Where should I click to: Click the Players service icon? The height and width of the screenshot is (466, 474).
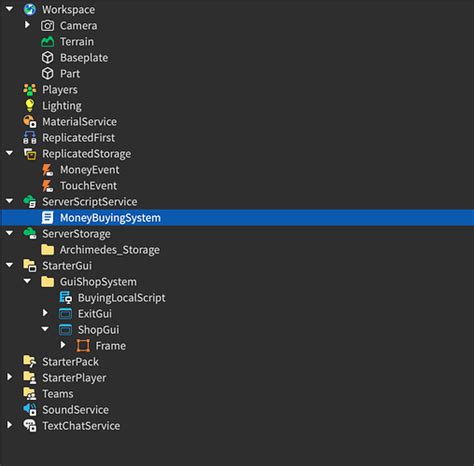click(x=30, y=90)
